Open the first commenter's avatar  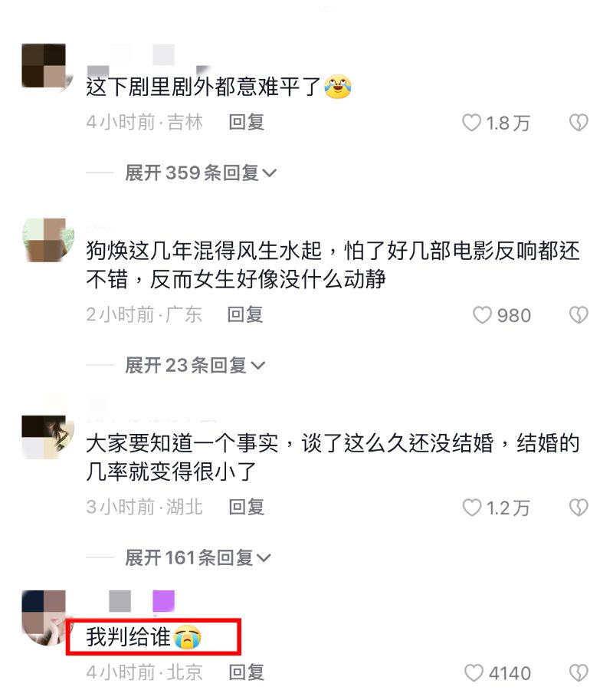click(47, 67)
